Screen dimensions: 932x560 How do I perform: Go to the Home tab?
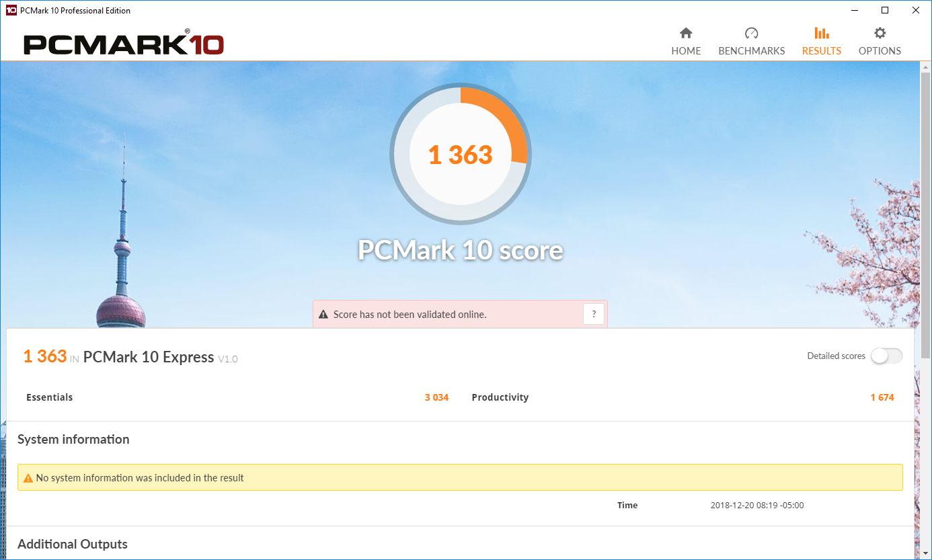click(x=686, y=42)
